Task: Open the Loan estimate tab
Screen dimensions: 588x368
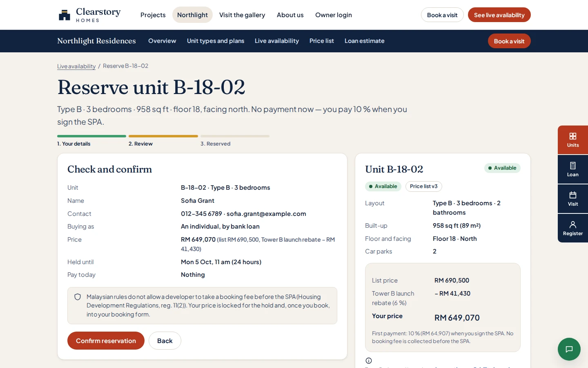Action: (365, 41)
